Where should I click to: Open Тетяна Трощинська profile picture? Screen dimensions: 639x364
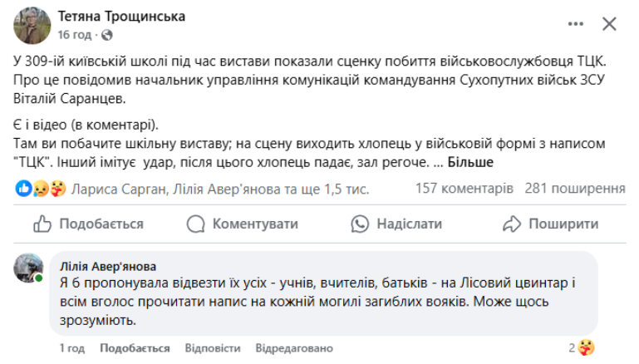(30, 25)
